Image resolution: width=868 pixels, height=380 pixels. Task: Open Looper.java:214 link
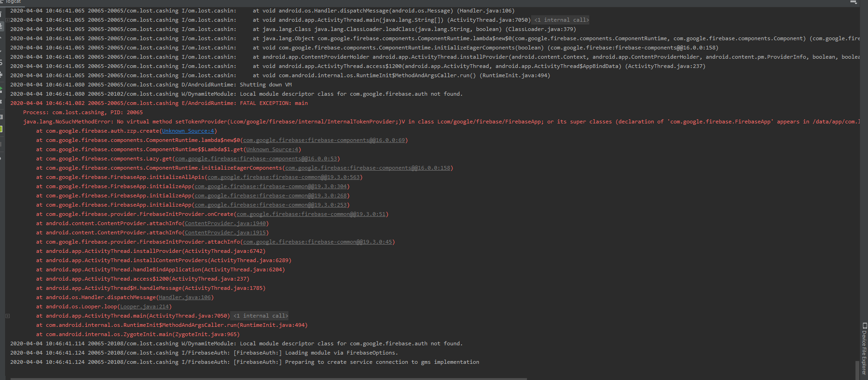(x=145, y=306)
